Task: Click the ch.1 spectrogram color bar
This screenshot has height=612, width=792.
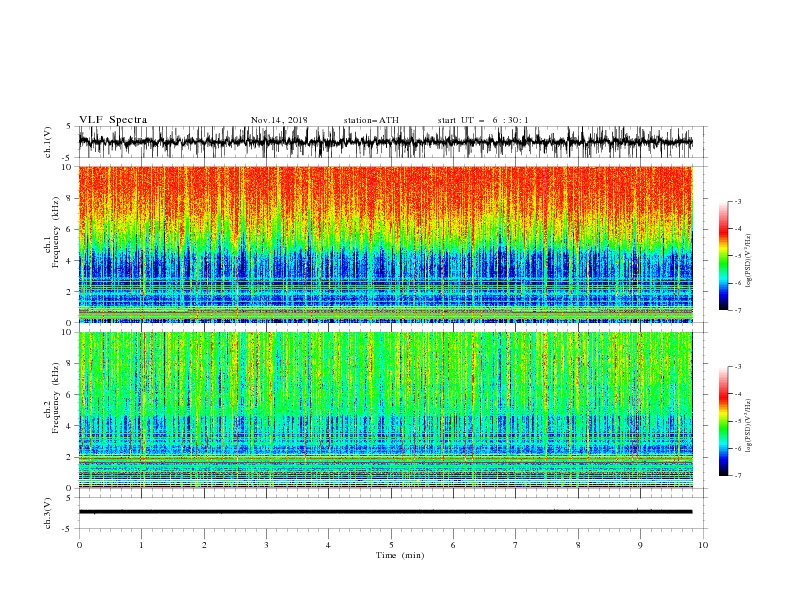Action: [724, 256]
